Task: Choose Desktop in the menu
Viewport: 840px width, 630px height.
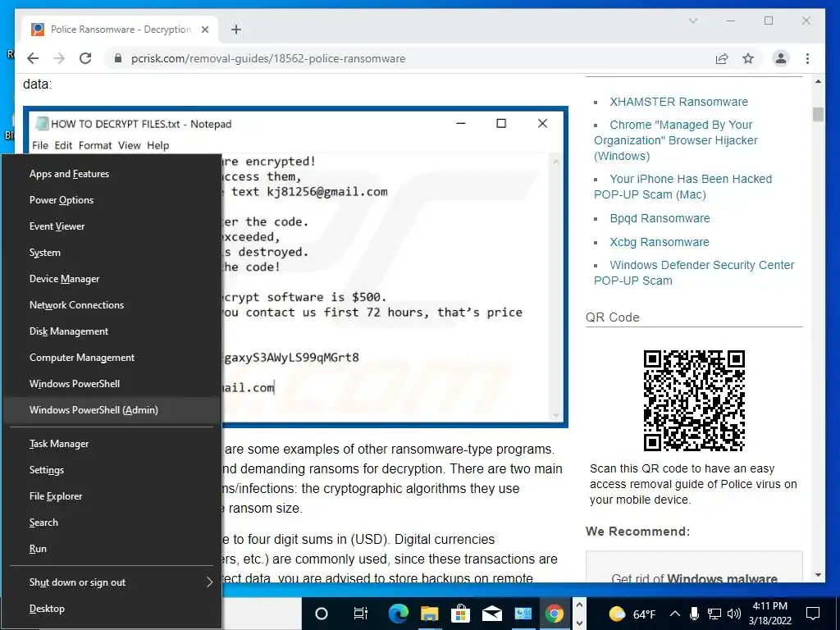Action: [112, 609]
